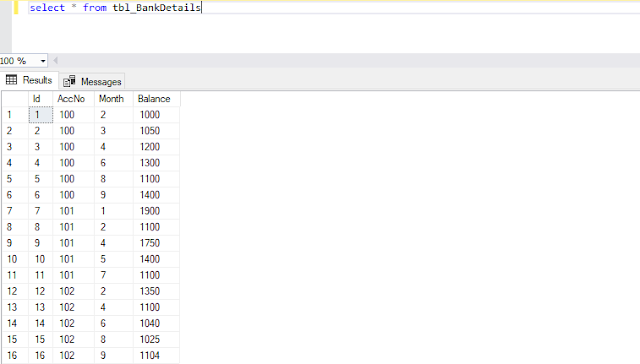This screenshot has width=640, height=364.
Task: Select row header number 1
Action: pos(16,115)
